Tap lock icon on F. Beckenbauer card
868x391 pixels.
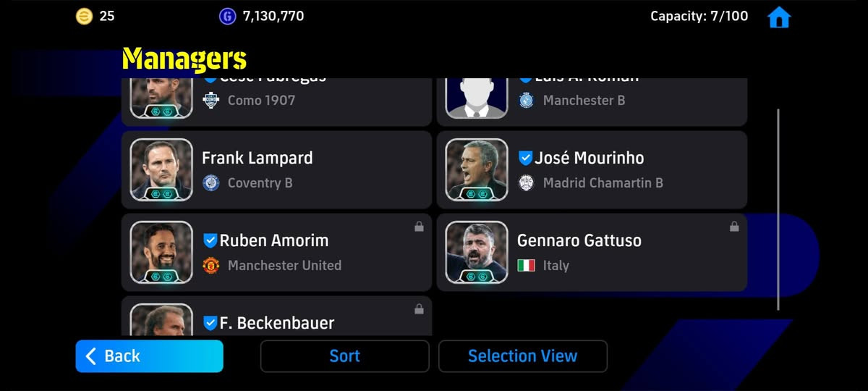pos(419,309)
